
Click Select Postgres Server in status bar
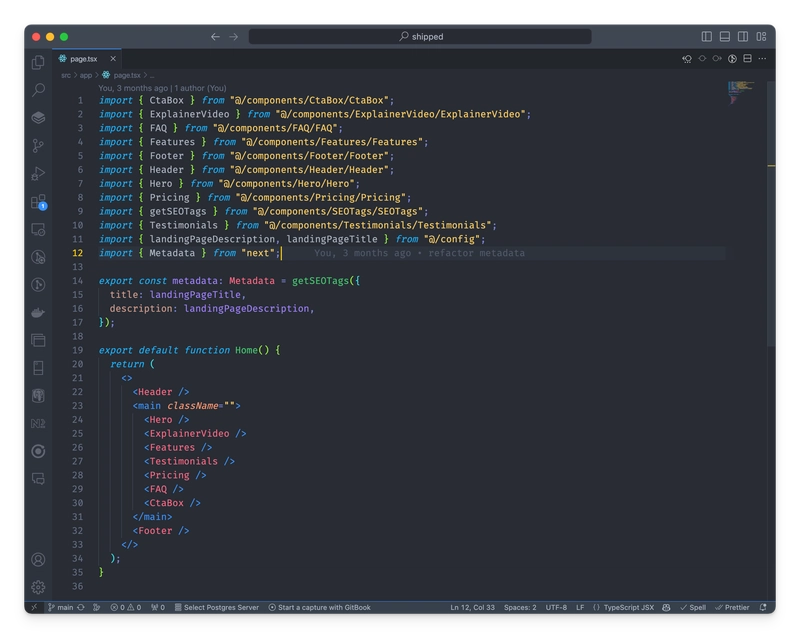pyautogui.click(x=217, y=607)
